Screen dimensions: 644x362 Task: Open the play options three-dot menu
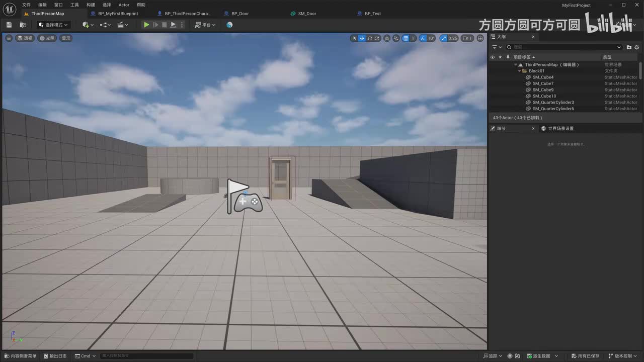click(x=182, y=25)
